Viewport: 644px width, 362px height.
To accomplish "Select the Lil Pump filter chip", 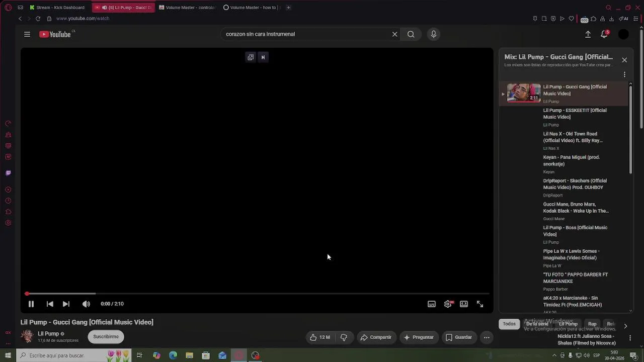I will point(568,324).
